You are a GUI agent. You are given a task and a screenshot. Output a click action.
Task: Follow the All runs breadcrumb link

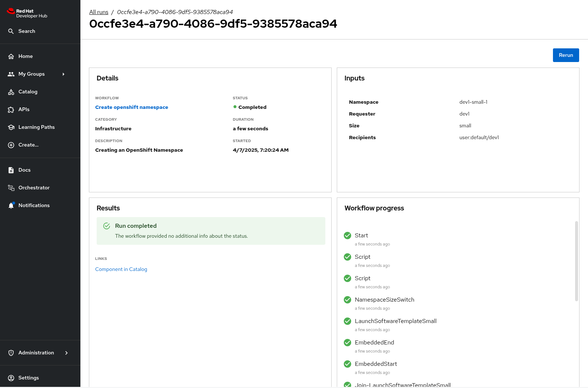click(x=99, y=12)
